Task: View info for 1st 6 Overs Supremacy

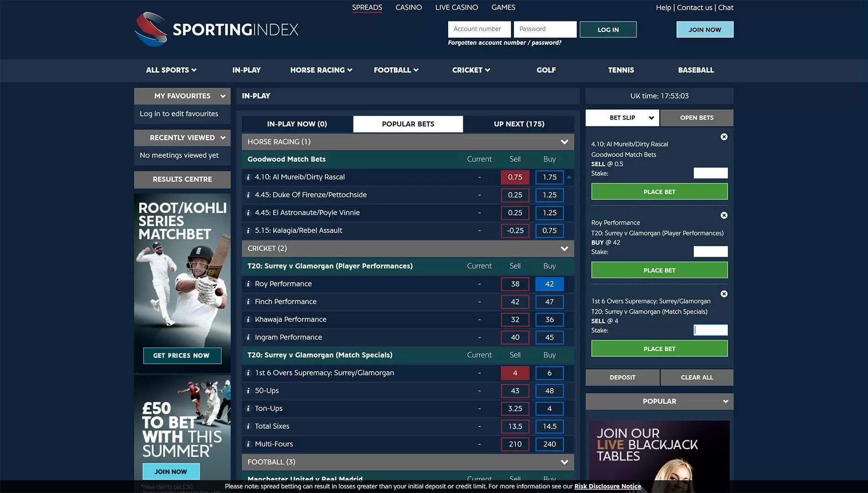Action: click(248, 373)
